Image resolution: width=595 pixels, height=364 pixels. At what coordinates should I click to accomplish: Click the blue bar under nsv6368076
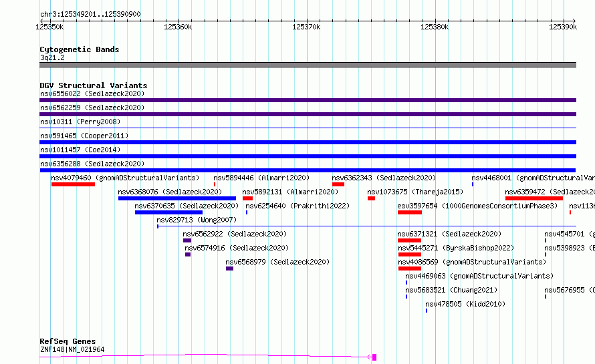pos(177,198)
